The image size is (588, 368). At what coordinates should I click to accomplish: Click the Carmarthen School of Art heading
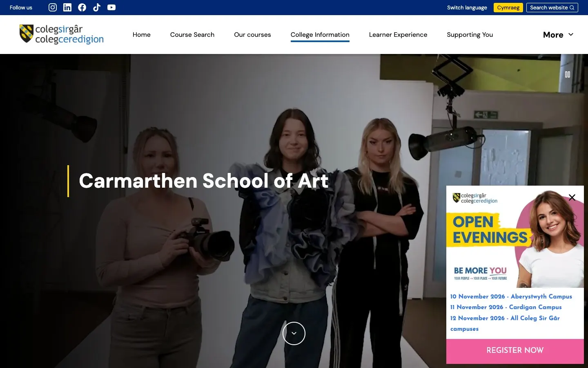(203, 181)
